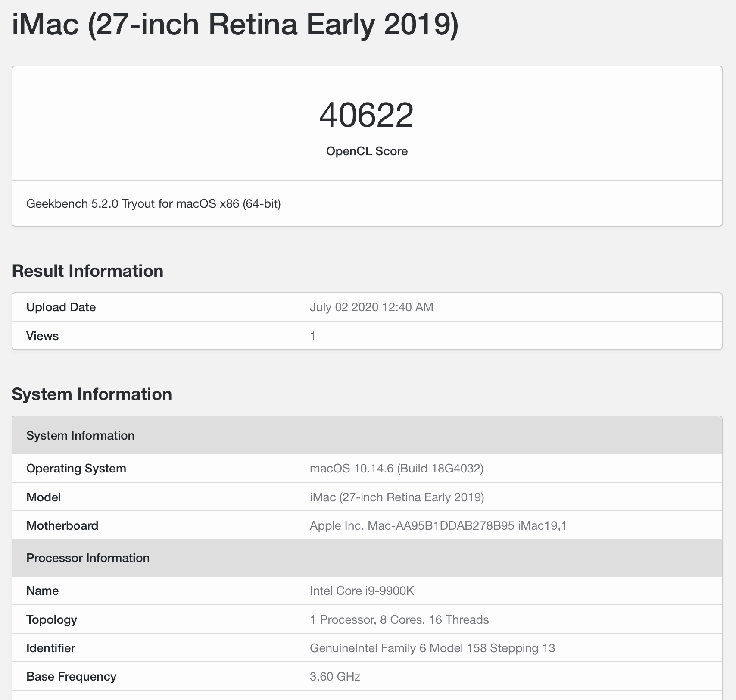Click the "Views" row label
This screenshot has height=700, width=736.
[42, 336]
